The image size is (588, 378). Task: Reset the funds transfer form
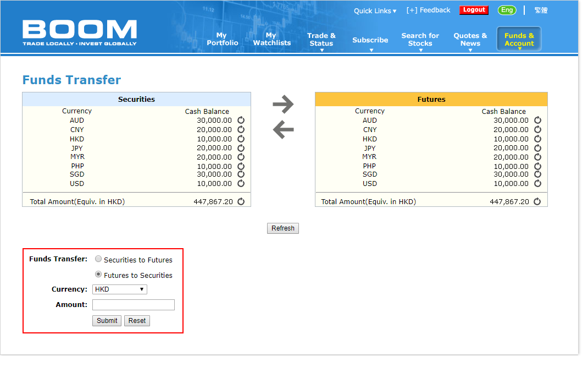tap(137, 321)
